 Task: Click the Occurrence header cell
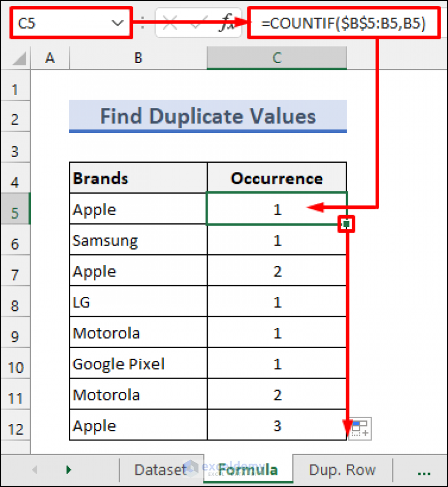(x=277, y=178)
